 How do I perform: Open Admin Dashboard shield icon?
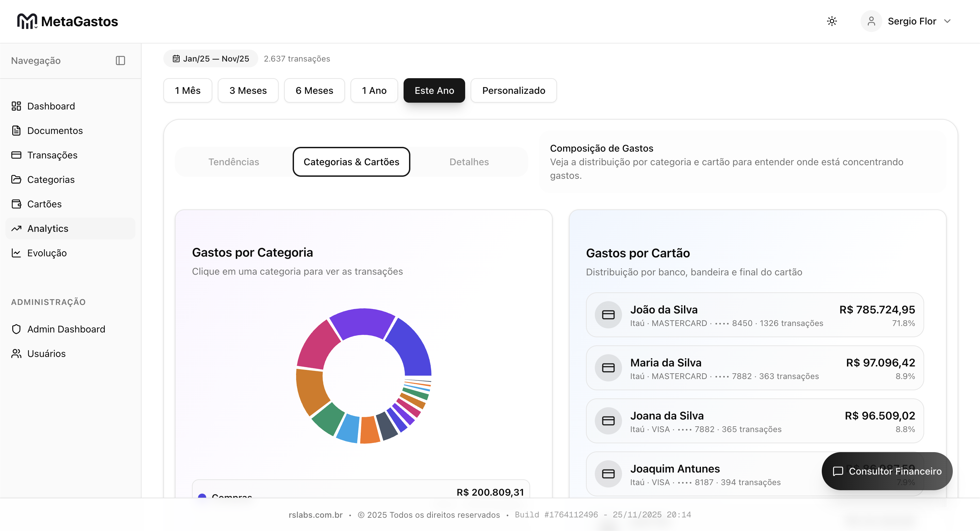click(x=16, y=329)
